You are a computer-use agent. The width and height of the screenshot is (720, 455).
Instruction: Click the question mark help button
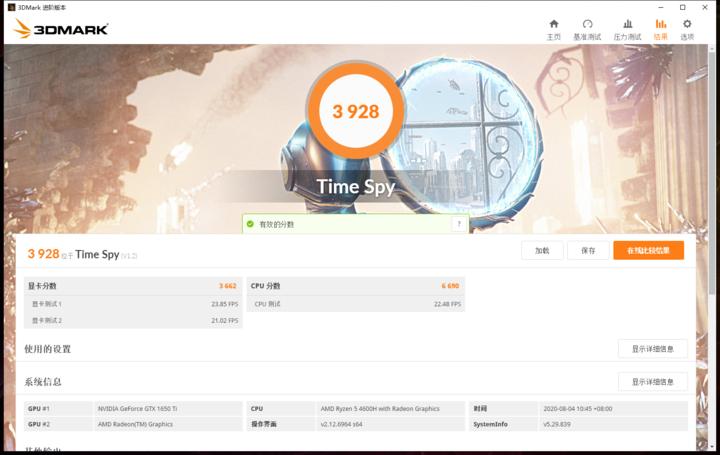pyautogui.click(x=459, y=224)
